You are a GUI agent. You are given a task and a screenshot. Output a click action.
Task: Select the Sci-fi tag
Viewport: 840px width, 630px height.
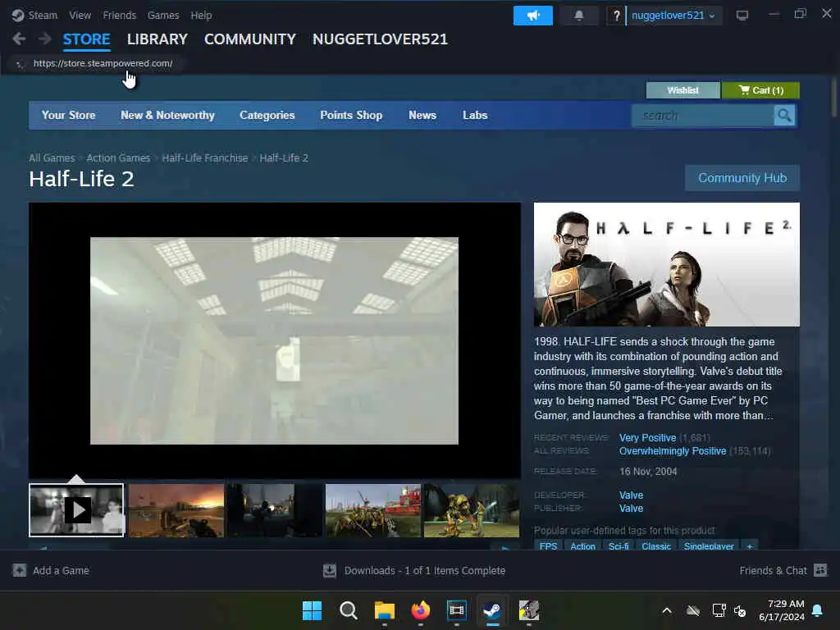click(619, 546)
